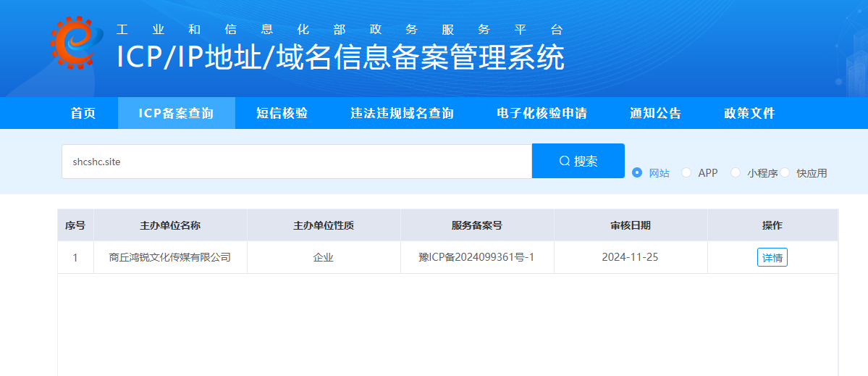
Task: Open the 政策文件 tab
Action: point(749,114)
